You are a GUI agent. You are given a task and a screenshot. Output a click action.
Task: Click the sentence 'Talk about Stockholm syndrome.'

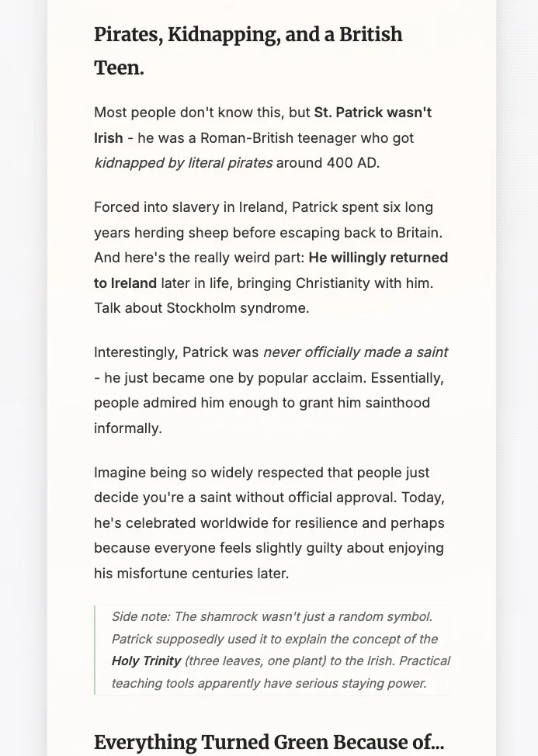click(x=202, y=308)
